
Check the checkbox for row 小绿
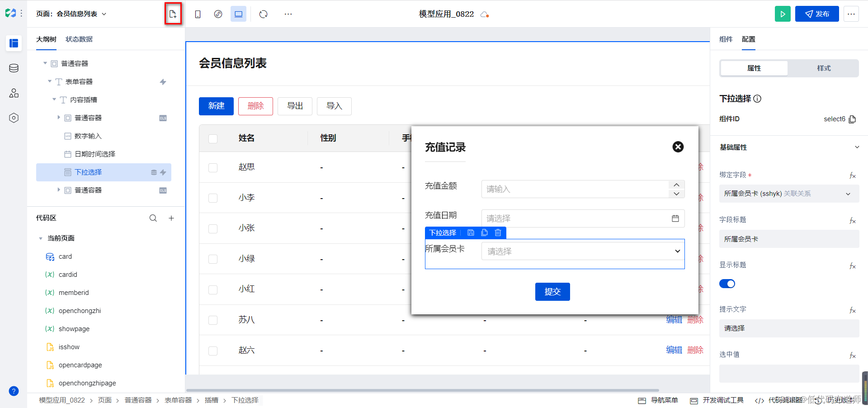point(213,259)
